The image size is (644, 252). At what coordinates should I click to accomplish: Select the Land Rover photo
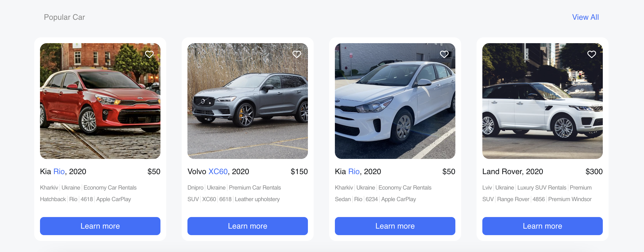pos(542,101)
